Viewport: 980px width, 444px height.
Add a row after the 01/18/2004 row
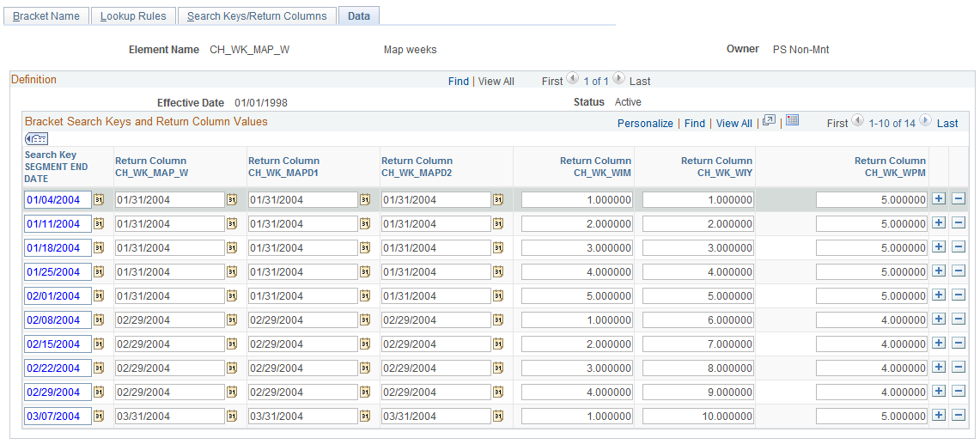point(938,247)
